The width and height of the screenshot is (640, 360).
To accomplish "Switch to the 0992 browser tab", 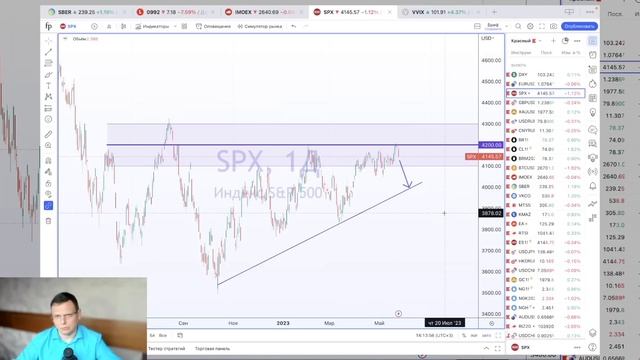I will 176,12.
